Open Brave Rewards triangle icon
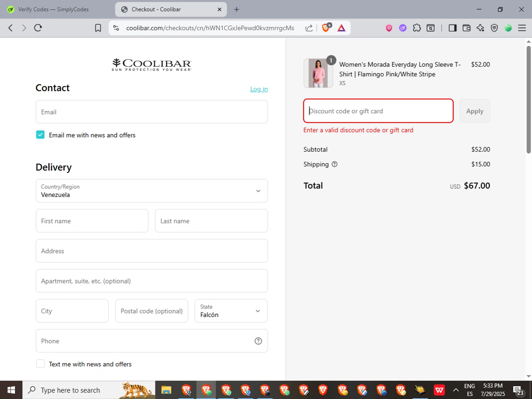Image resolution: width=532 pixels, height=399 pixels. [341, 28]
